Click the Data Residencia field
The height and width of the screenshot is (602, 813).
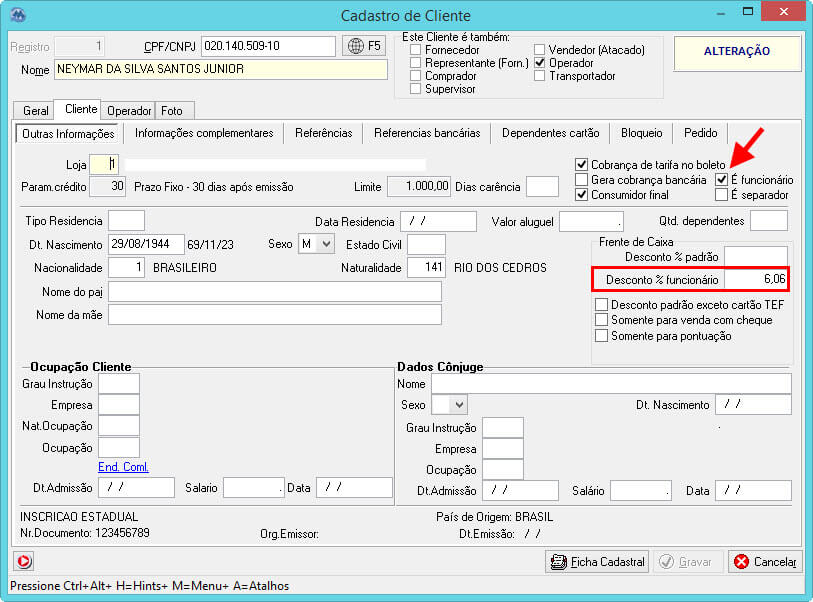coord(439,221)
